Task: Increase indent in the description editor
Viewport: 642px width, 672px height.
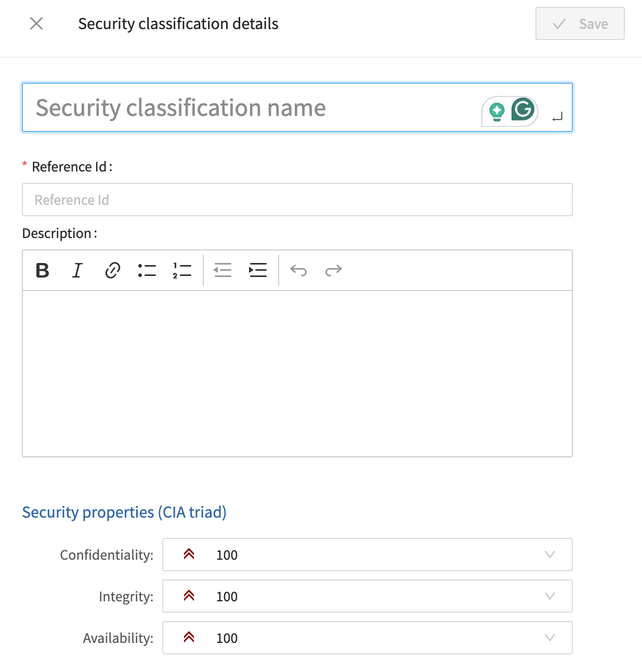Action: (258, 270)
